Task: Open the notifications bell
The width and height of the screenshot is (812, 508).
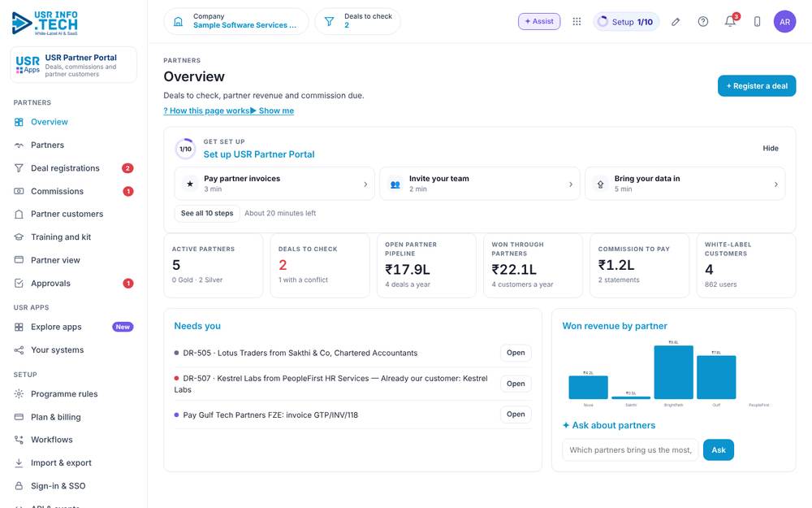Action: click(x=730, y=21)
